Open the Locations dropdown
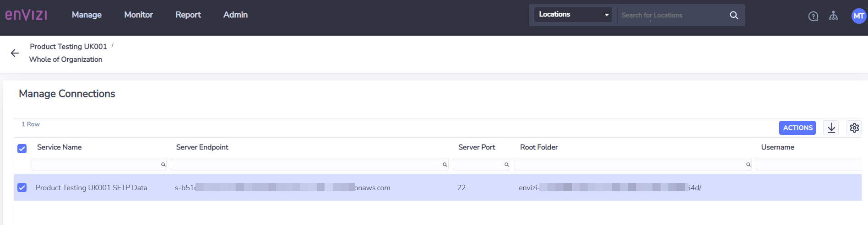The image size is (868, 225). 573,15
